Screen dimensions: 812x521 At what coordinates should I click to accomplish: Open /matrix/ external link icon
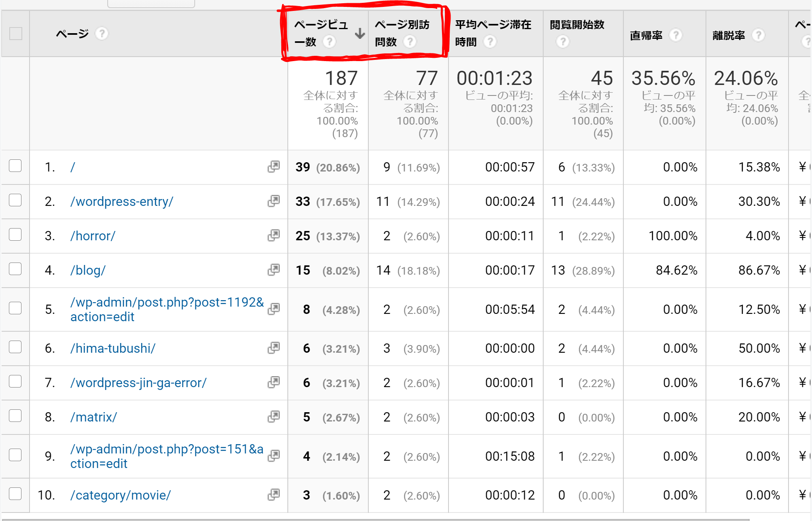coord(274,417)
